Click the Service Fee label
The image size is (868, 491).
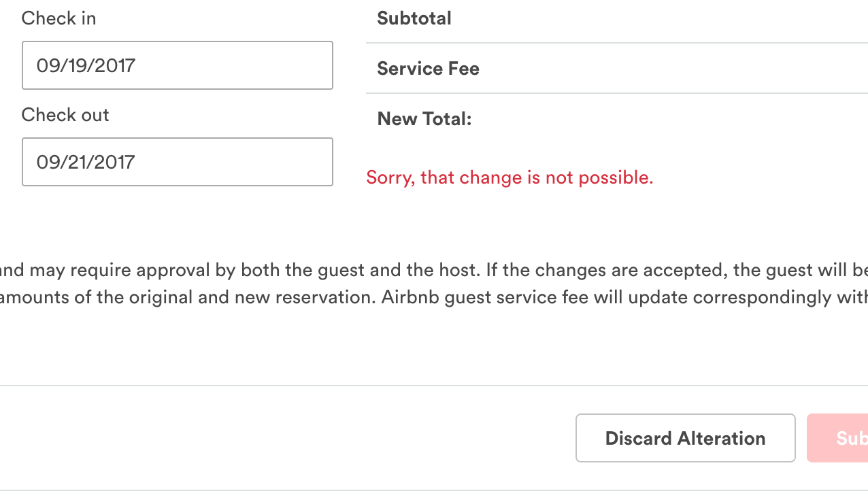coord(428,69)
